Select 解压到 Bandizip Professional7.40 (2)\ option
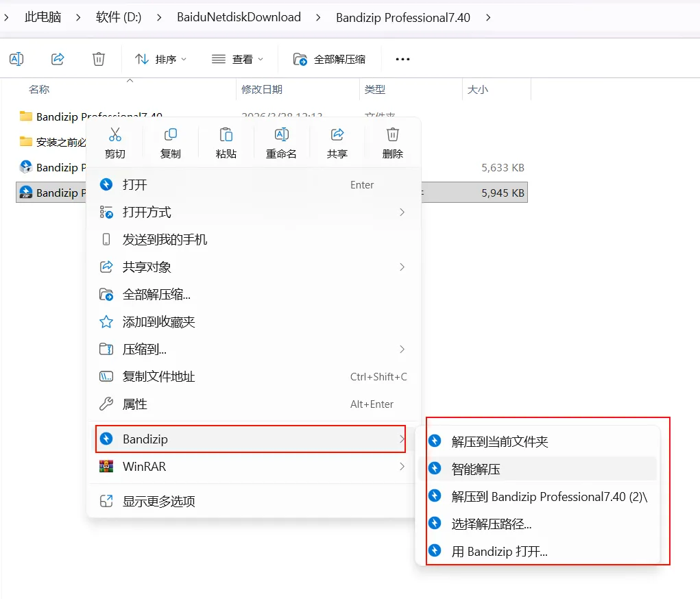The image size is (700, 599). point(538,496)
